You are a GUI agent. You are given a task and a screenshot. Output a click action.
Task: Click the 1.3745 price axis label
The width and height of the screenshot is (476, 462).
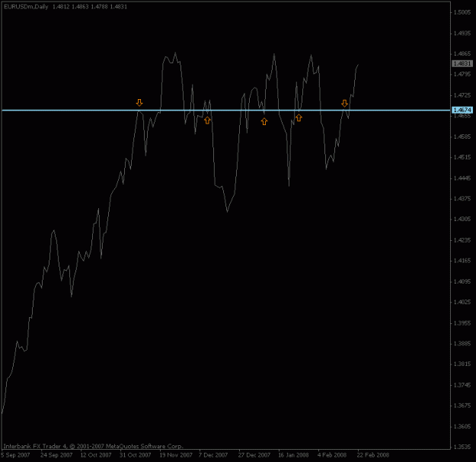[x=462, y=385]
